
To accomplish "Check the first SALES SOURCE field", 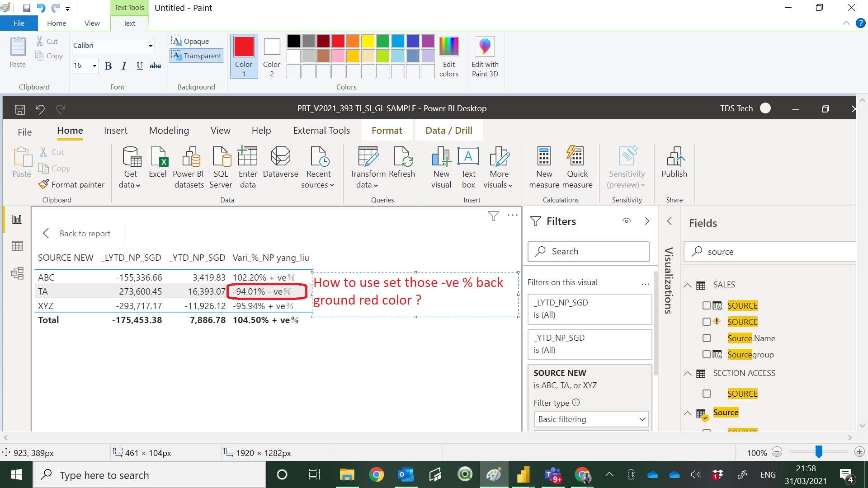I will (707, 306).
